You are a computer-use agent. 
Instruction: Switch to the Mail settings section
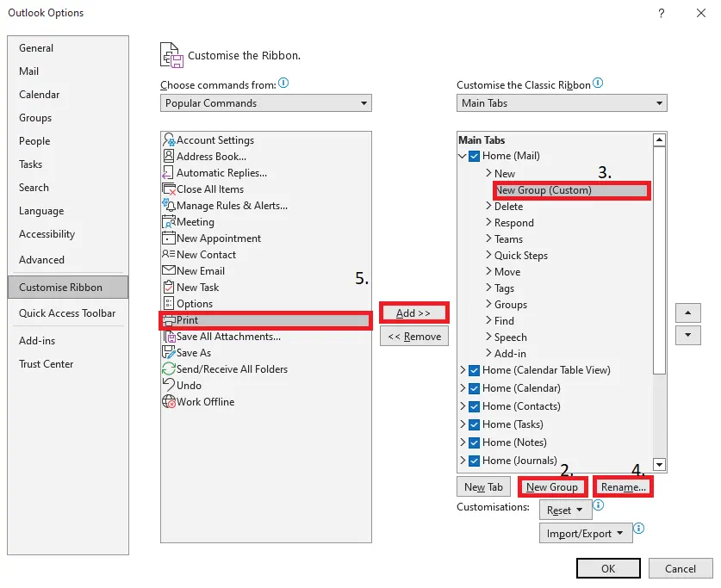[28, 71]
